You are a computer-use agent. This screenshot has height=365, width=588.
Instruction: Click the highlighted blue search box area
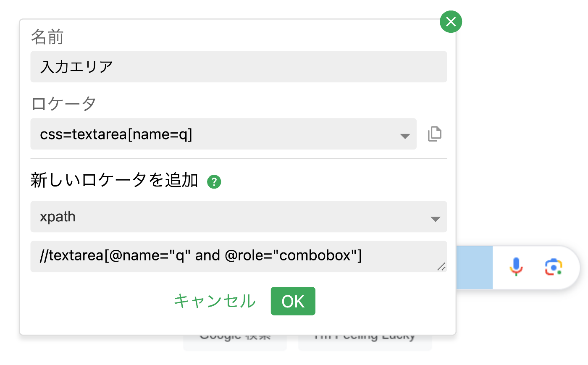474,268
